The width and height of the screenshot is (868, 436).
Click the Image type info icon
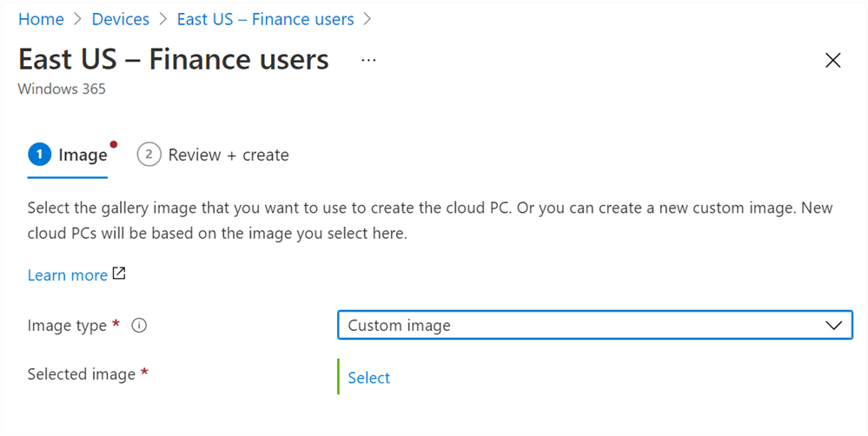pos(139,326)
